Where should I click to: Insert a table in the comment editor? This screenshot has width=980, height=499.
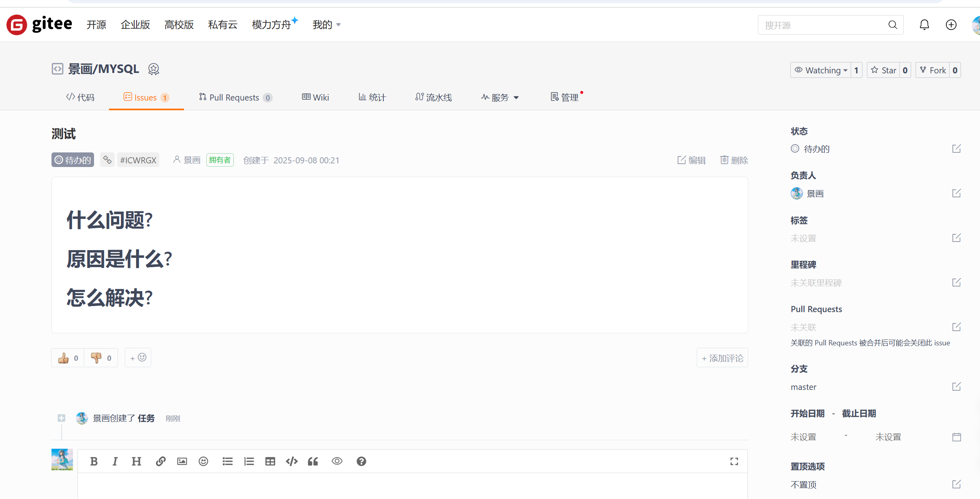[x=270, y=461]
